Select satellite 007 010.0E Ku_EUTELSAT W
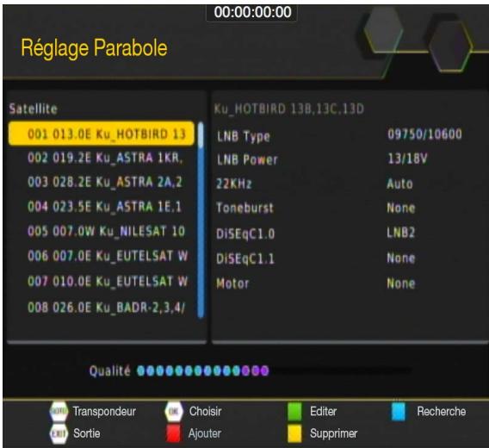The width and height of the screenshot is (489, 448). point(108,281)
